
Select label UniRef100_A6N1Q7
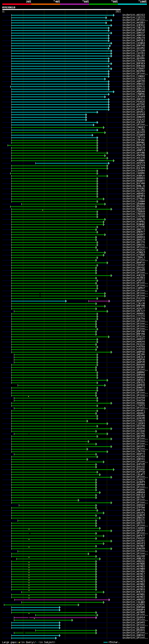tap(134, 599)
